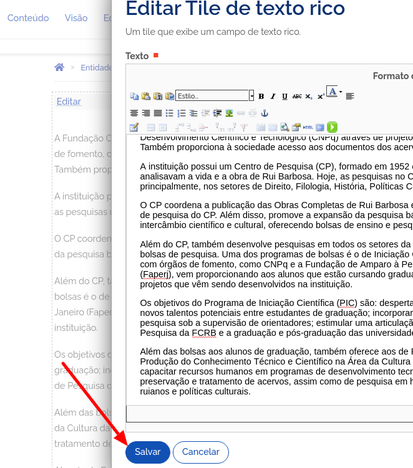This screenshot has height=468, width=413.
Task: Click inside the rich text editing area
Action: click(x=269, y=269)
